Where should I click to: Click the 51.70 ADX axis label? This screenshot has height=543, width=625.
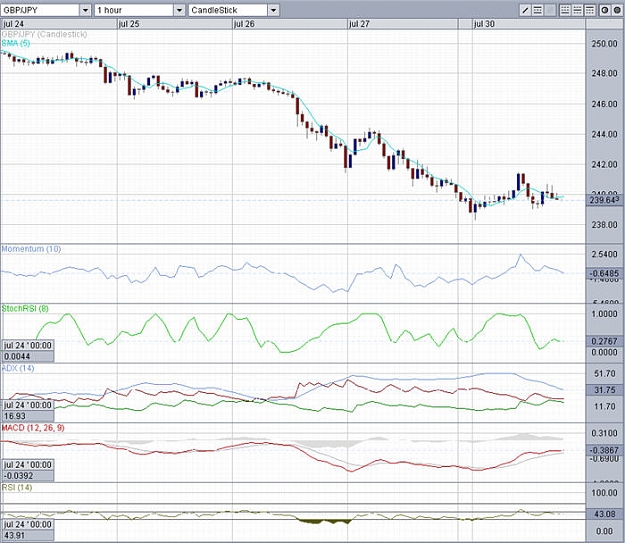(x=605, y=374)
